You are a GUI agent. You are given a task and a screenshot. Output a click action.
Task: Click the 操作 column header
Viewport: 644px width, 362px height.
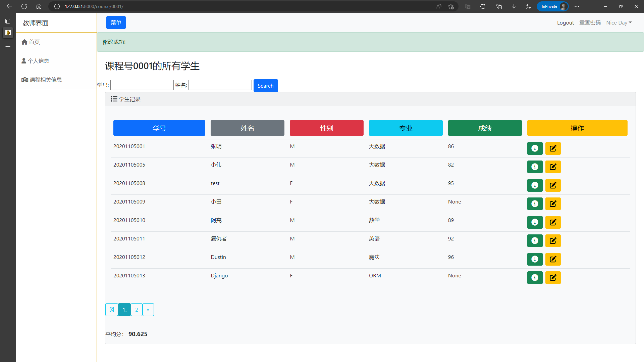point(577,128)
